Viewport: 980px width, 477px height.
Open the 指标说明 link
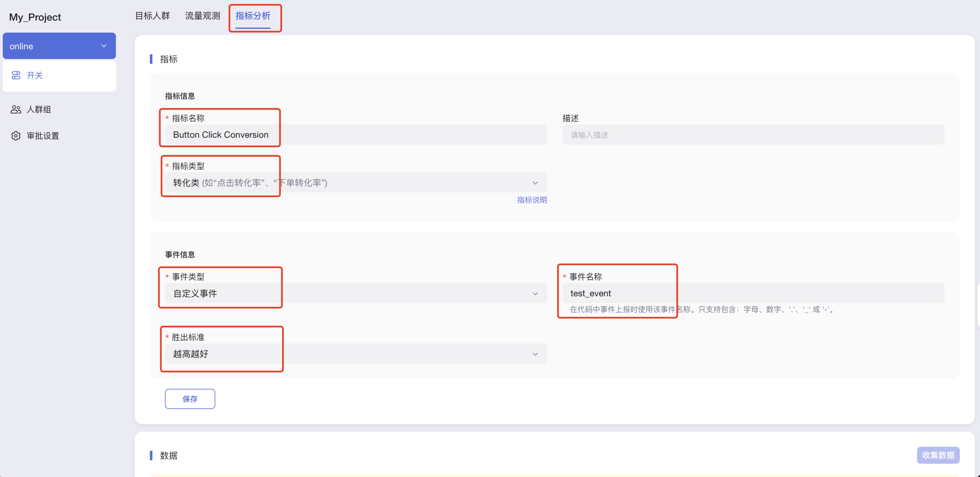[x=532, y=200]
